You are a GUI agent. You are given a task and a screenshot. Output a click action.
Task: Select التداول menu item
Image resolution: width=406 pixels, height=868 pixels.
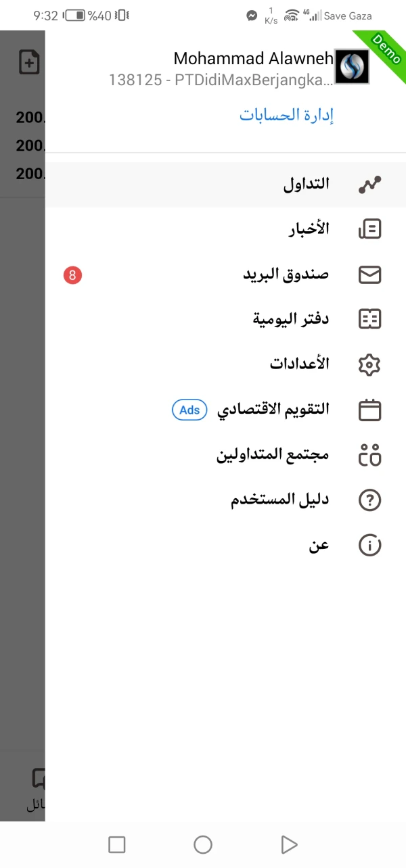tap(307, 184)
